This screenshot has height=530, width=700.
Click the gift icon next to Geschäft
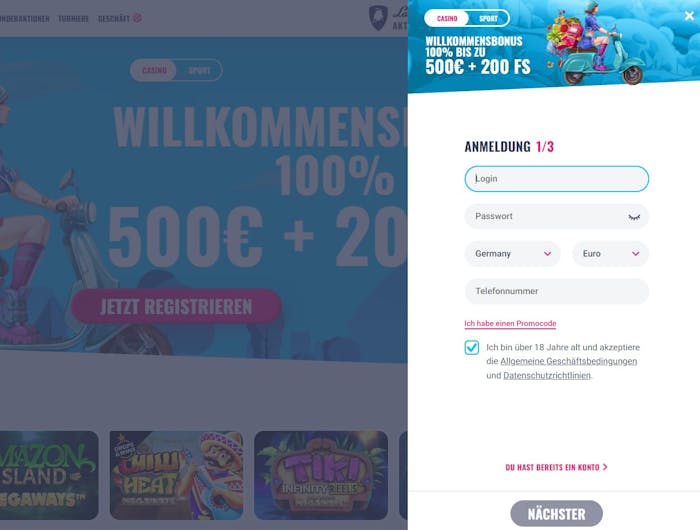[x=138, y=18]
